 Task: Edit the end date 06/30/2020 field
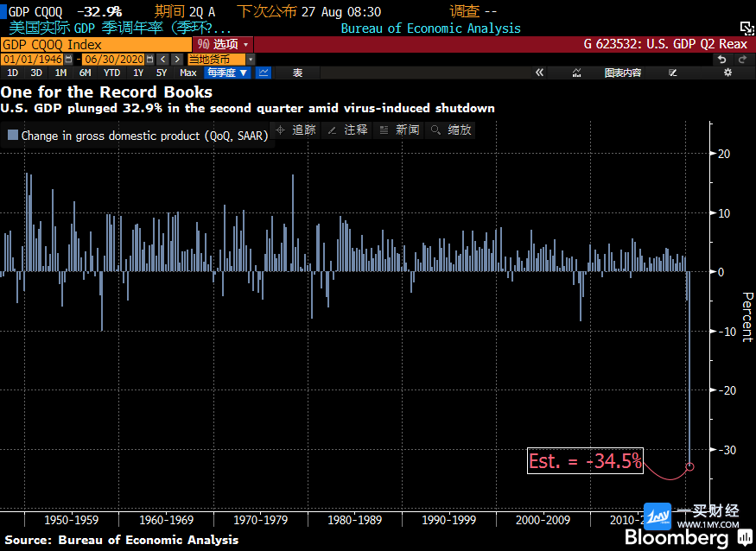[x=114, y=60]
